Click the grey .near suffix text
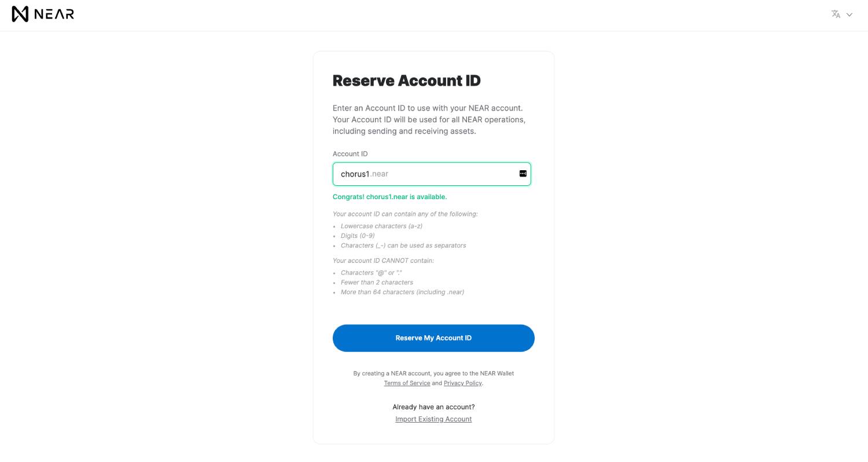This screenshot has width=868, height=462. (x=380, y=174)
